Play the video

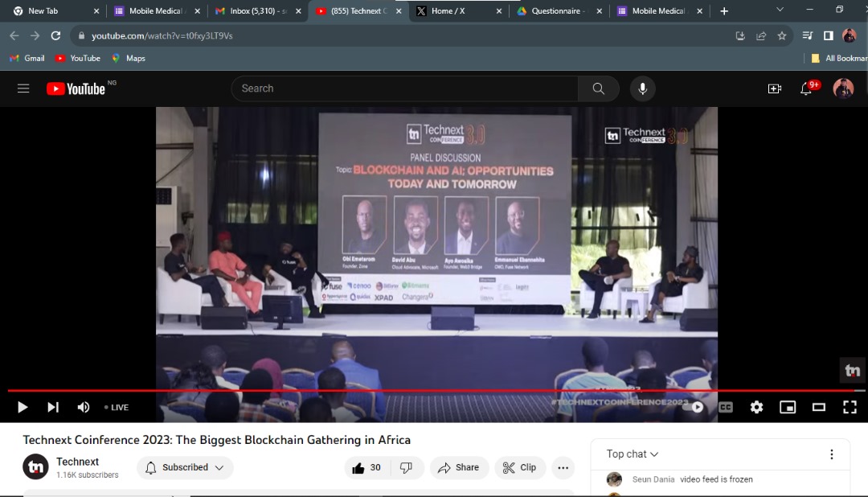tap(23, 407)
